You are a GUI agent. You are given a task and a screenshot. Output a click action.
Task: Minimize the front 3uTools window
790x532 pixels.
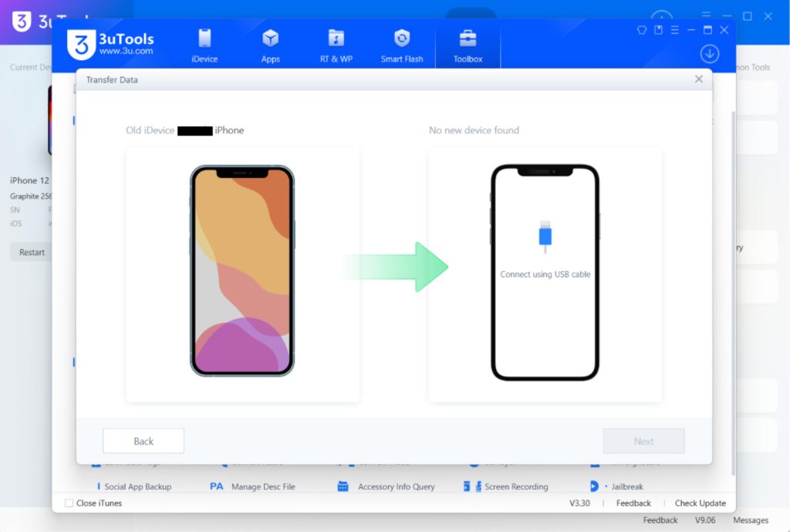point(691,30)
